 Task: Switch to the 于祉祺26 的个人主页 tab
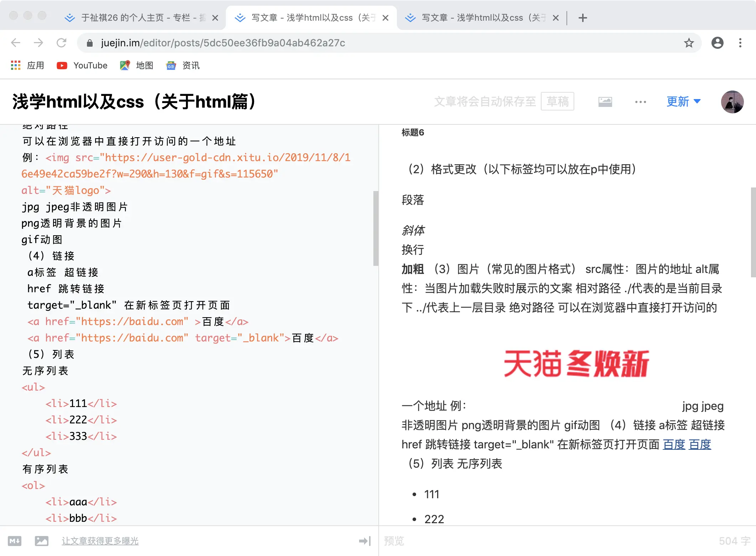143,18
